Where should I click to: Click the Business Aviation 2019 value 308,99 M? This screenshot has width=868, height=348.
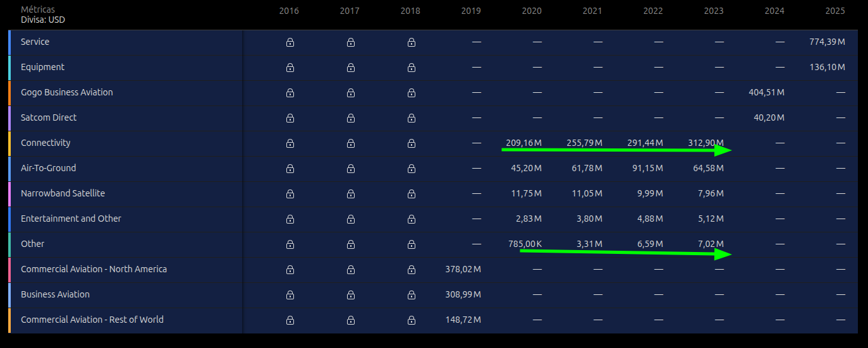click(x=463, y=294)
